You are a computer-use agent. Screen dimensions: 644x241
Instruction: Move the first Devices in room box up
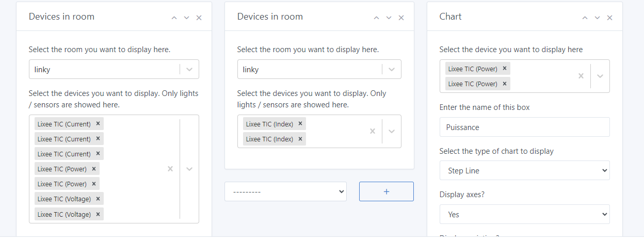point(174,18)
